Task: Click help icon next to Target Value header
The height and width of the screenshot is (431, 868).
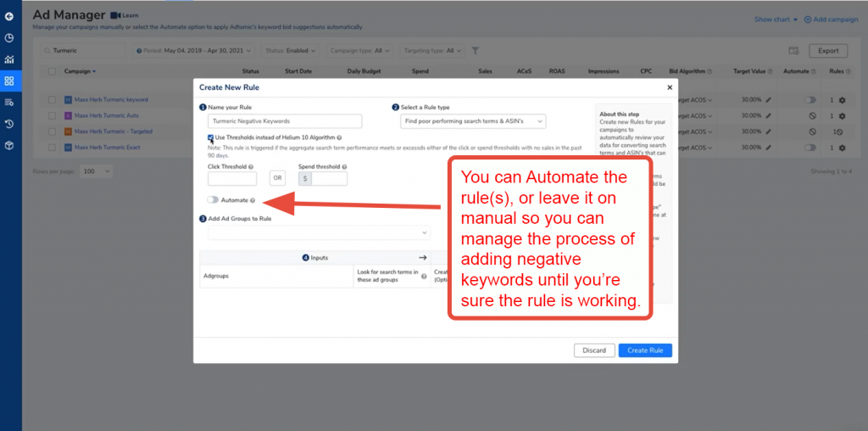Action: pyautogui.click(x=770, y=71)
